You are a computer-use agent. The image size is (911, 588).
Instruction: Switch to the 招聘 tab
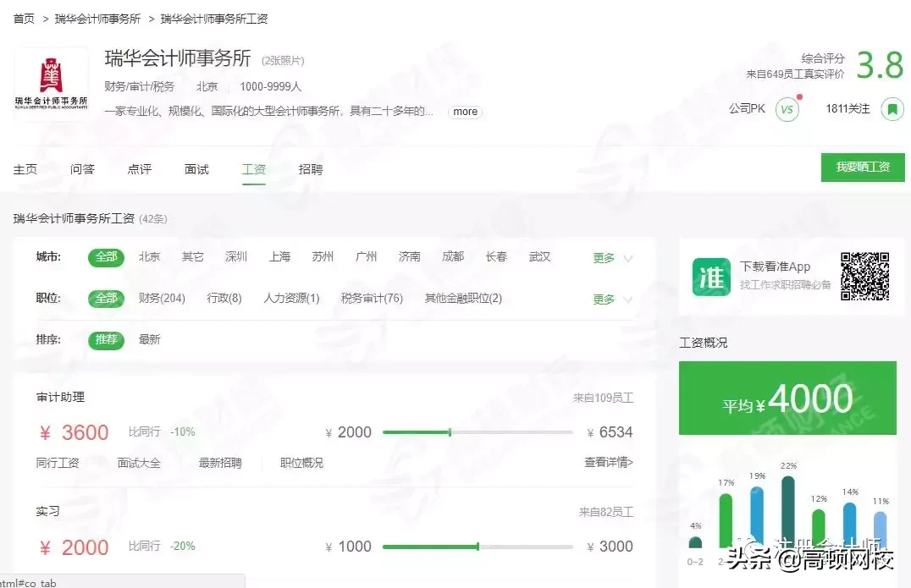[x=311, y=168]
